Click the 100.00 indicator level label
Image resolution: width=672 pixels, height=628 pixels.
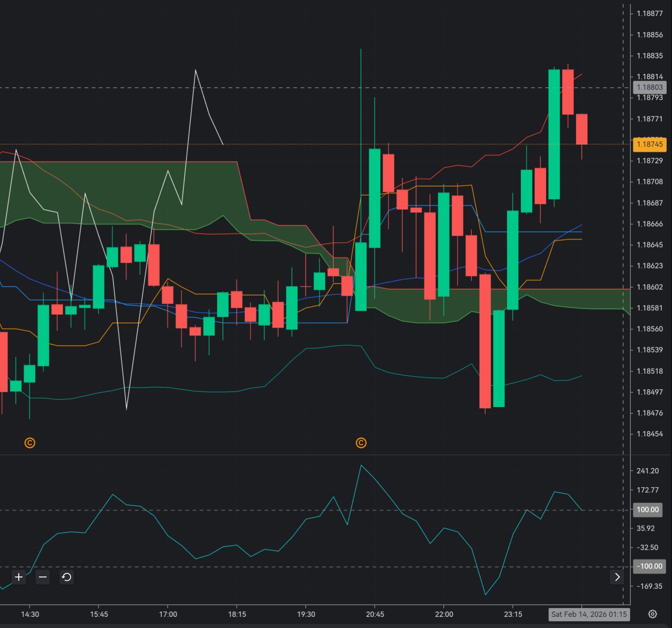point(648,510)
